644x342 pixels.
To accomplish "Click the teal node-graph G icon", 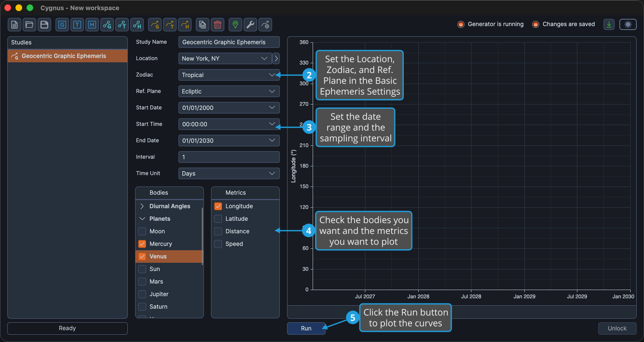I will (x=107, y=25).
